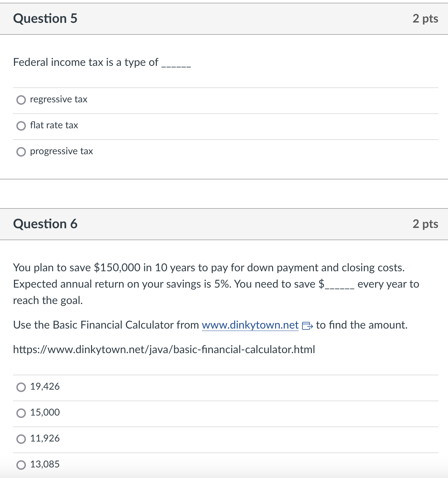Click the Question 6 header
Viewport: 448px width, 478px height.
[x=45, y=224]
